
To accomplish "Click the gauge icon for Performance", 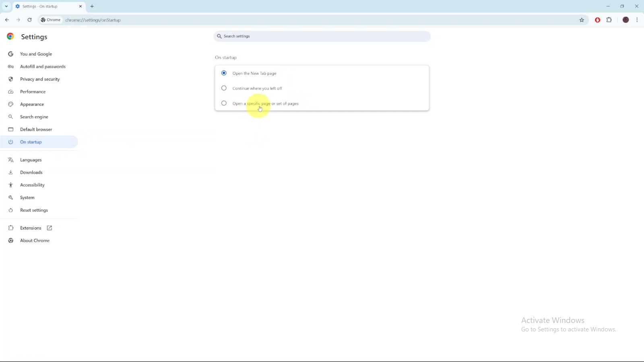I will (11, 92).
